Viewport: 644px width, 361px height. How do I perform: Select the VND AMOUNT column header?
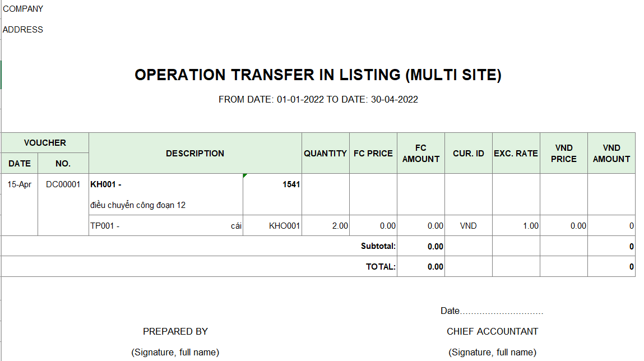[611, 153]
